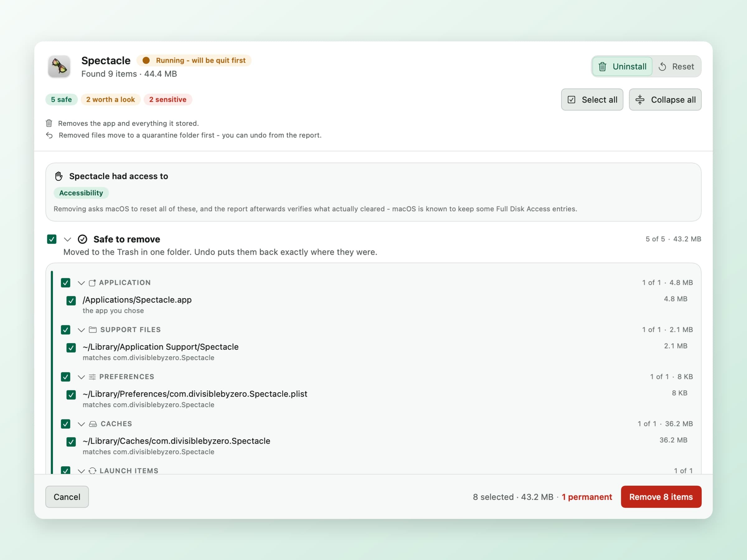Uncheck the com.divisiblebyzero.Spectacle.plist item

tap(71, 394)
